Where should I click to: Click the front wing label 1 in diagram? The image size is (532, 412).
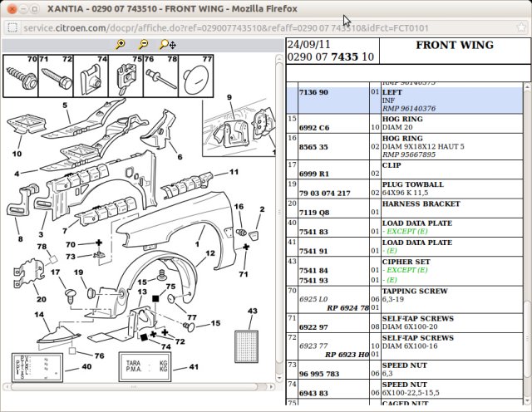click(197, 244)
